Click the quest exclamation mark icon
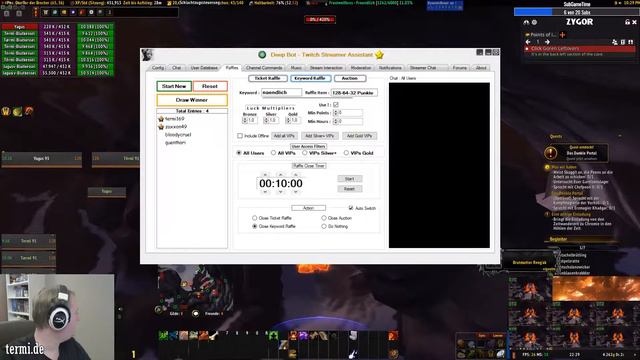 (551, 153)
